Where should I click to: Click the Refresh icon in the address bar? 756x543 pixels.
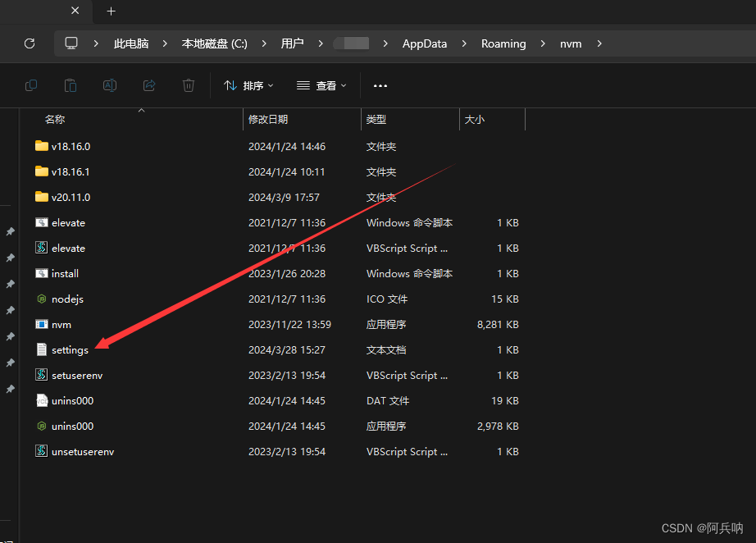tap(30, 43)
